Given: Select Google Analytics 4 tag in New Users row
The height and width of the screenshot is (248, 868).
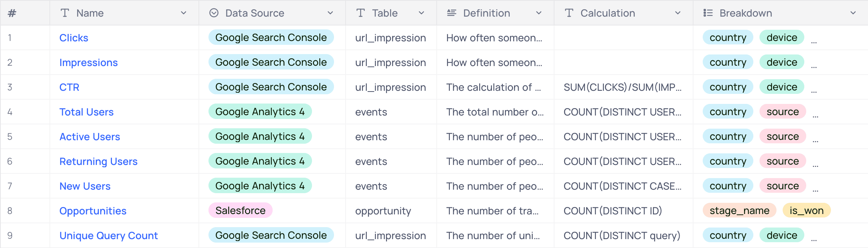Looking at the screenshot, I should [260, 186].
